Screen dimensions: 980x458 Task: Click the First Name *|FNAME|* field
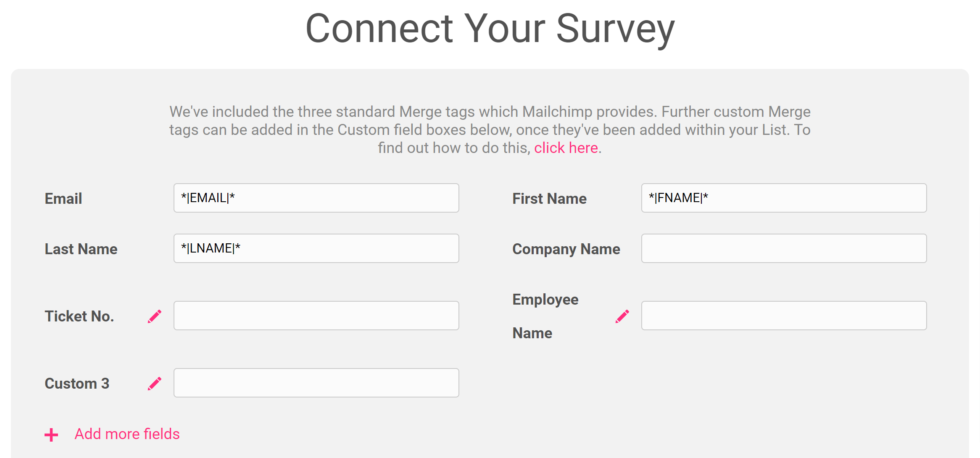tap(784, 198)
